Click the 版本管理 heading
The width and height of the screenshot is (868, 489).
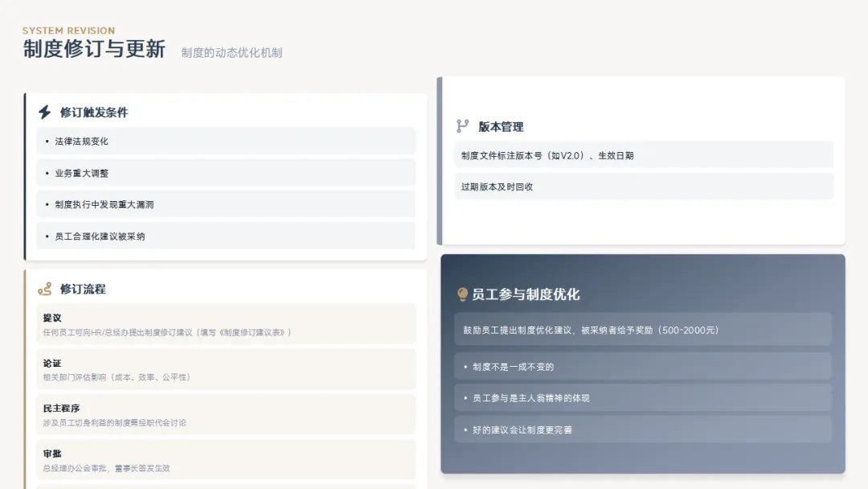(x=501, y=127)
